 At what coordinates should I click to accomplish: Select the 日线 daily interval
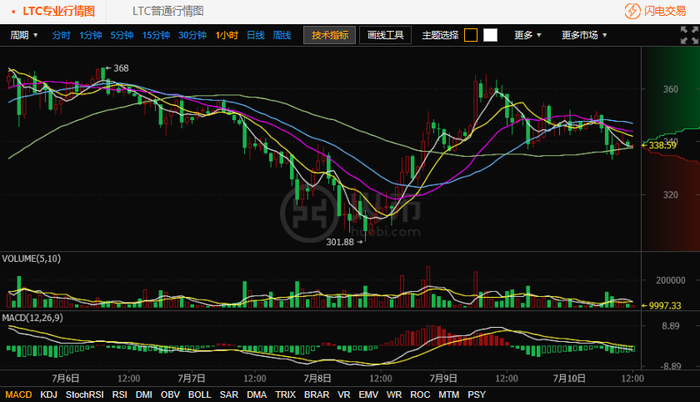255,35
